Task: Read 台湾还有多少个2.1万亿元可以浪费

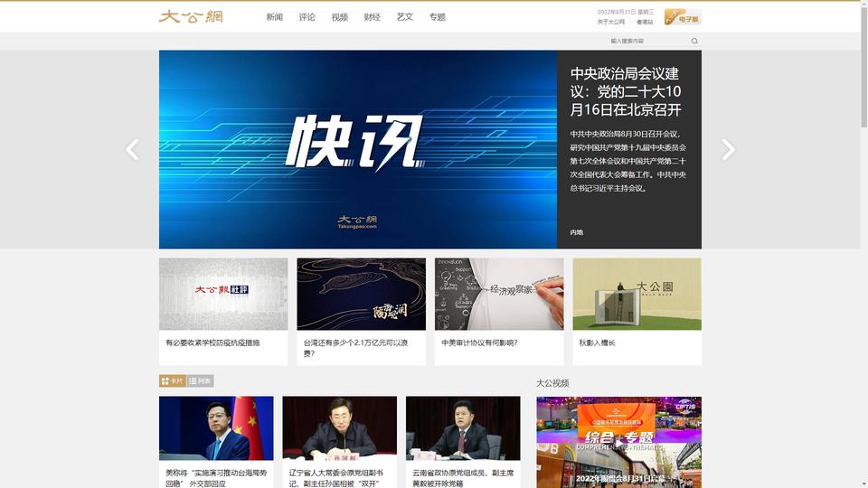Action: 355,348
